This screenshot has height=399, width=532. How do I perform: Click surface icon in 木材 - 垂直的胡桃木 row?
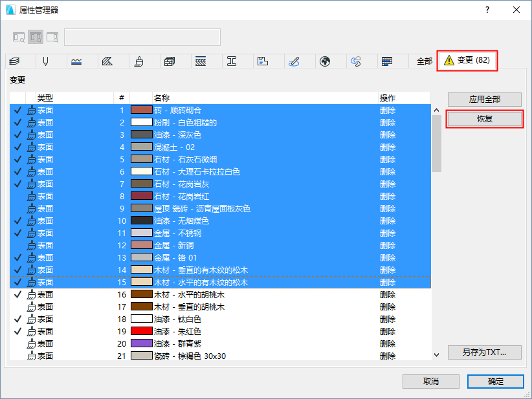pyautogui.click(x=31, y=307)
